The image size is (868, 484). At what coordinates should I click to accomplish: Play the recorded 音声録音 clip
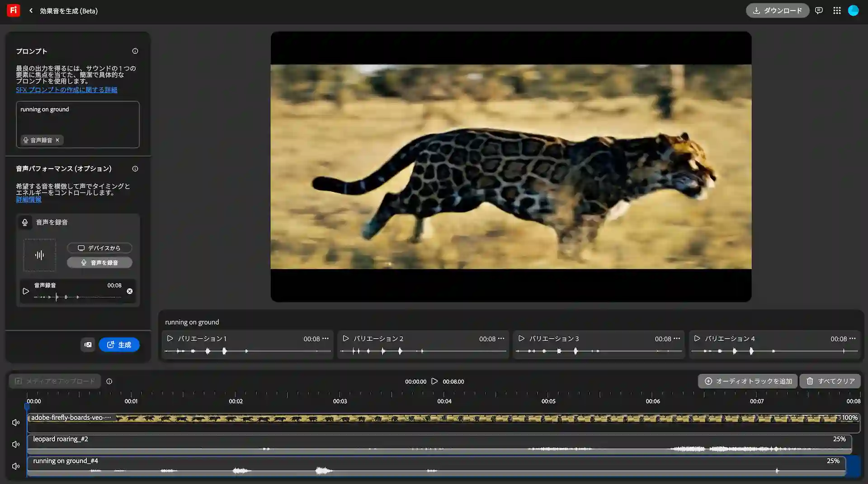pos(26,291)
